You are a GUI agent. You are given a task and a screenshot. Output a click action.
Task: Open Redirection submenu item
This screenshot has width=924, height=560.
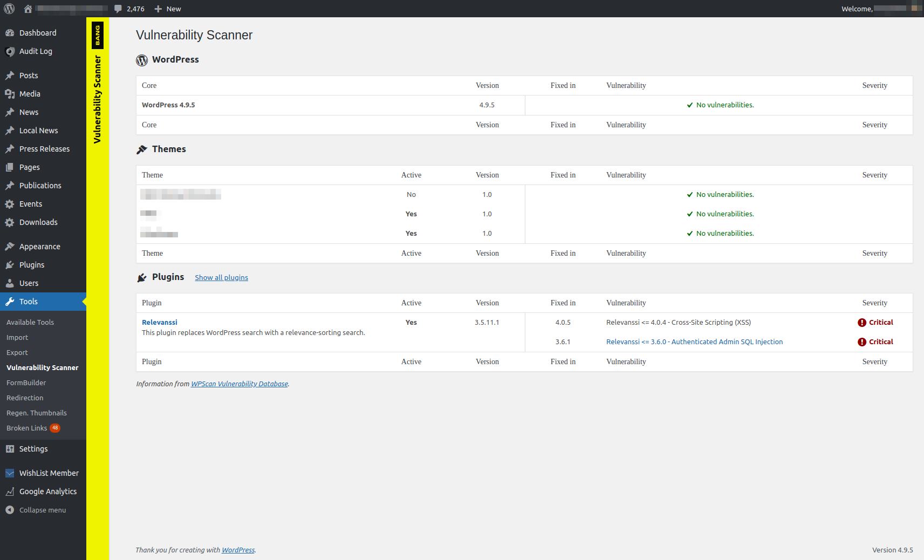(x=25, y=398)
